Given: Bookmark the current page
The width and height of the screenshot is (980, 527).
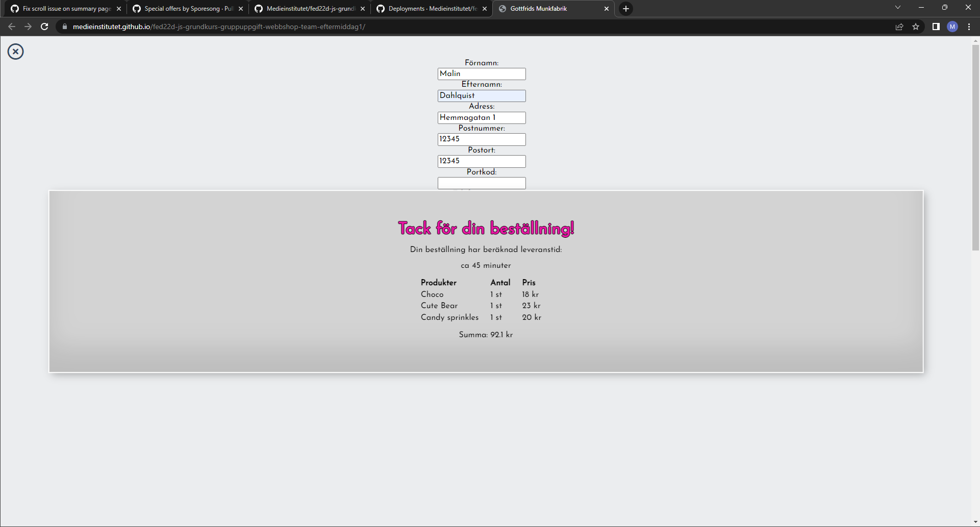Looking at the screenshot, I should click(x=916, y=27).
